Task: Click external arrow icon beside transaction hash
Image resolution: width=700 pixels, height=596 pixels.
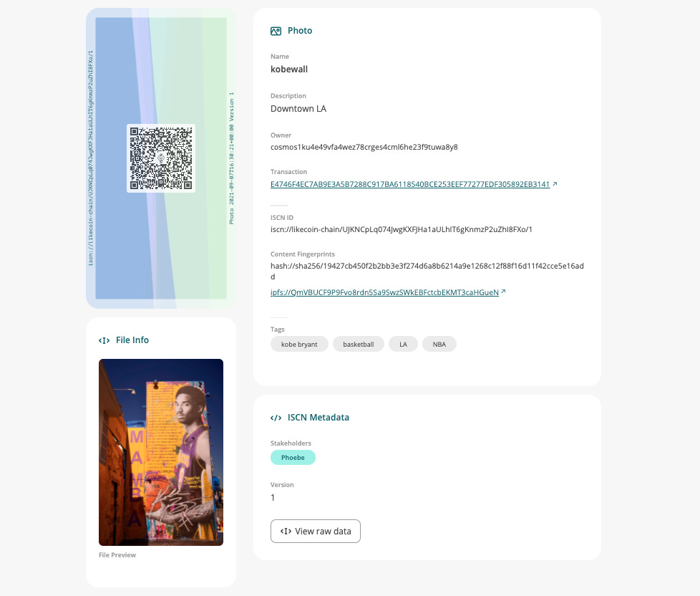Action: pyautogui.click(x=555, y=183)
